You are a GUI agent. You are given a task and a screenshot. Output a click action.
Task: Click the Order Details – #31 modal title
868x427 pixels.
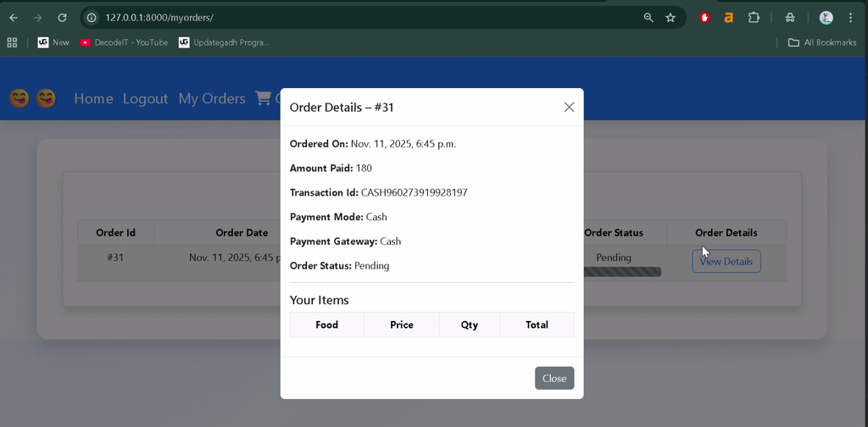[342, 108]
